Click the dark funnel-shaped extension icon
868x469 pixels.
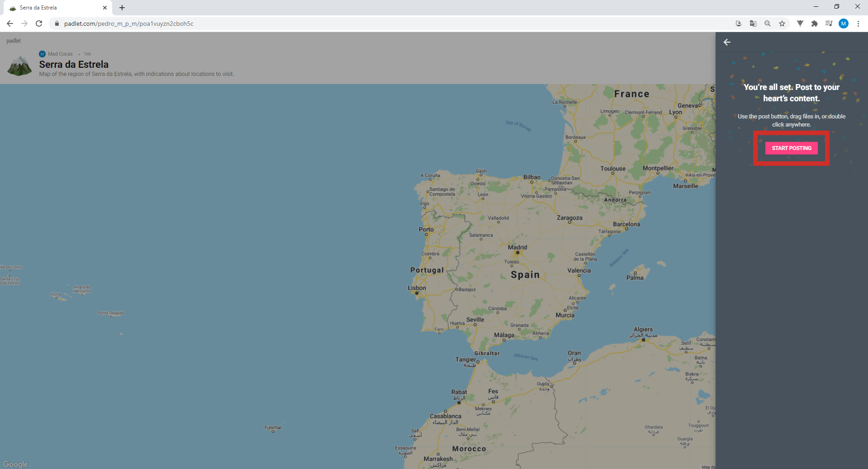pos(800,23)
